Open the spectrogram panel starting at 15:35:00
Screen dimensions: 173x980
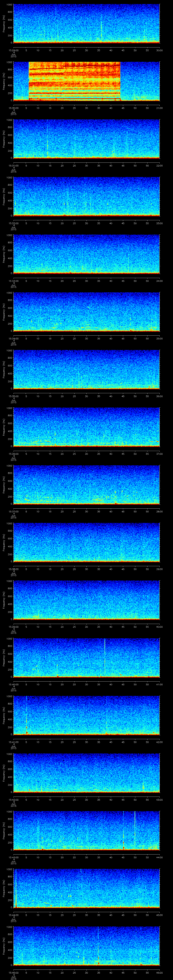point(86,369)
